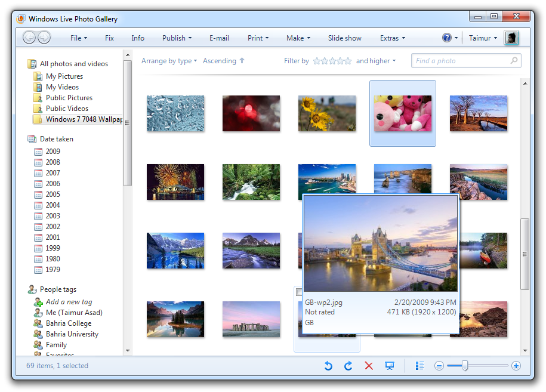This screenshot has width=546, height=392.
Task: Click the Fix button
Action: click(109, 38)
